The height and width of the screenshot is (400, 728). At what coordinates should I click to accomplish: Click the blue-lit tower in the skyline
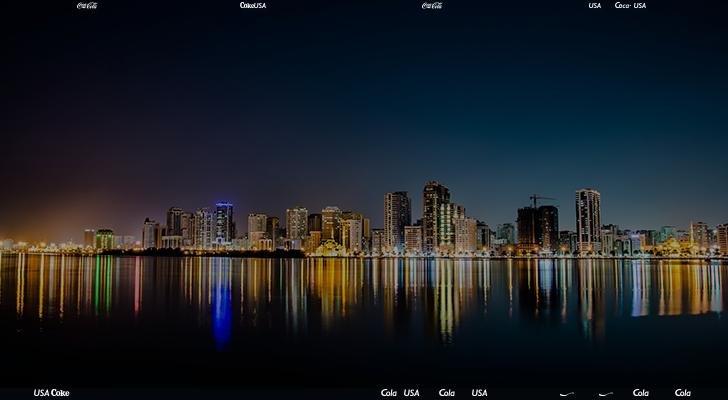(224, 222)
